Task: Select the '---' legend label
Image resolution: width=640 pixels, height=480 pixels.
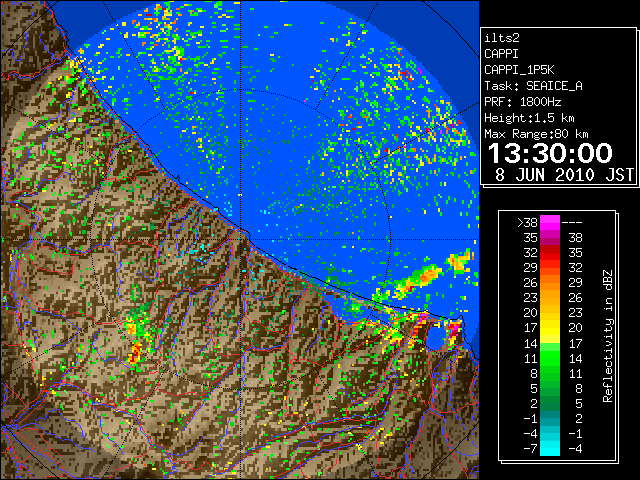Action: point(572,223)
